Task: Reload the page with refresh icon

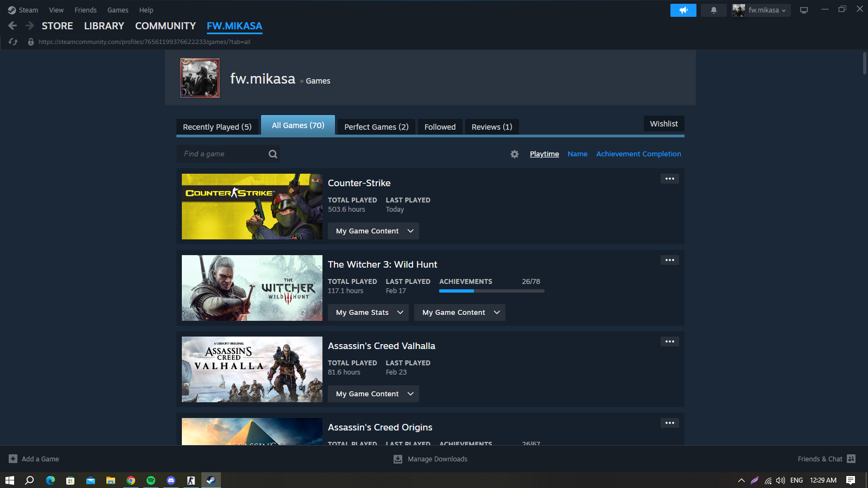Action: [x=14, y=42]
